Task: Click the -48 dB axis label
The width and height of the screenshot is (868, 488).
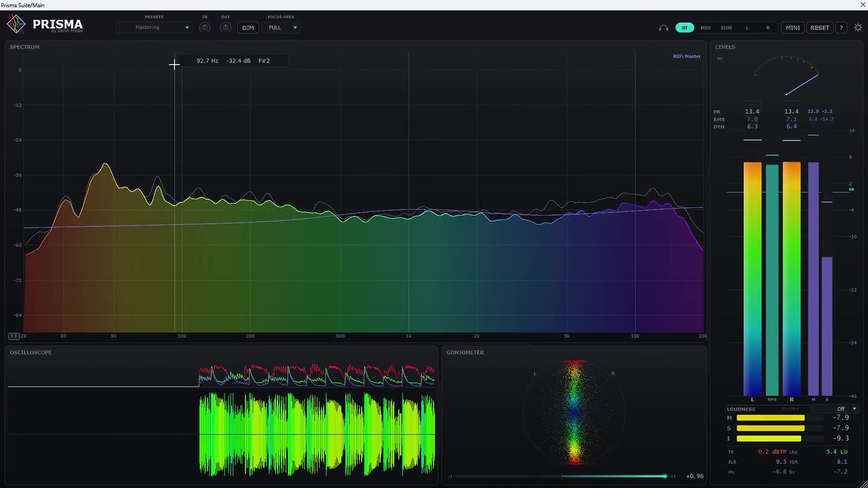Action: pyautogui.click(x=18, y=210)
